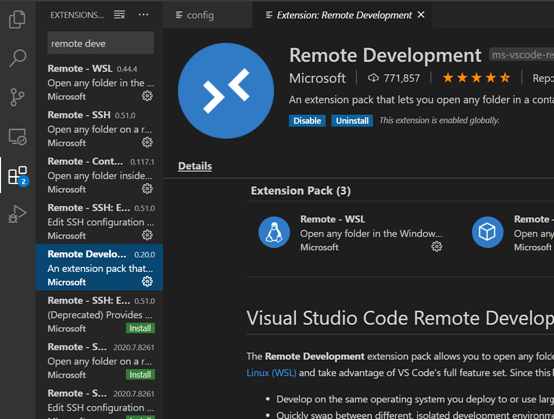The height and width of the screenshot is (419, 554).
Task: Click the Repository link in header
Action: (543, 78)
